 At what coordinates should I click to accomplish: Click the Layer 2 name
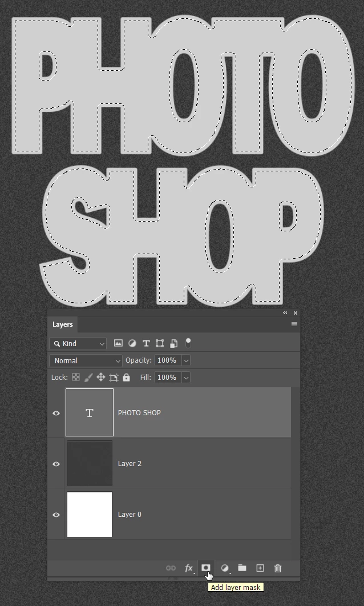[x=130, y=464]
